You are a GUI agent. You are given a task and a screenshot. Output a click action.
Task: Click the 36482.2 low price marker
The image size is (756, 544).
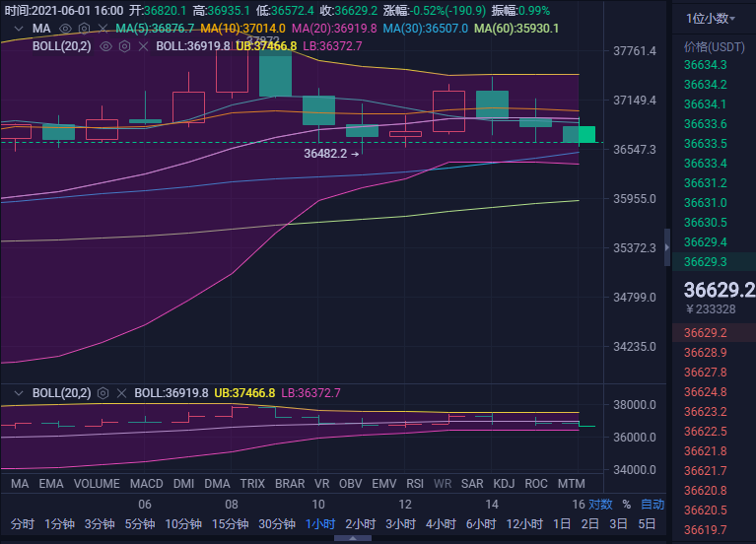[x=331, y=154]
